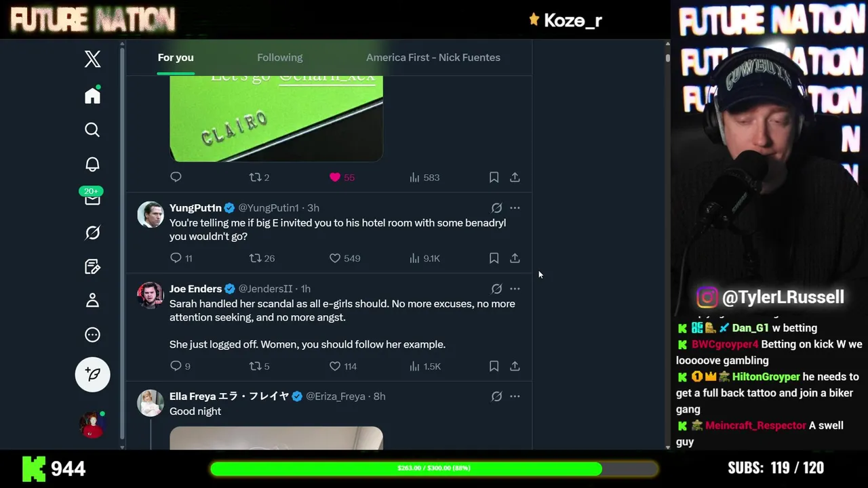
Task: Open three-dot menu on Joe Enders' post
Action: tap(515, 289)
